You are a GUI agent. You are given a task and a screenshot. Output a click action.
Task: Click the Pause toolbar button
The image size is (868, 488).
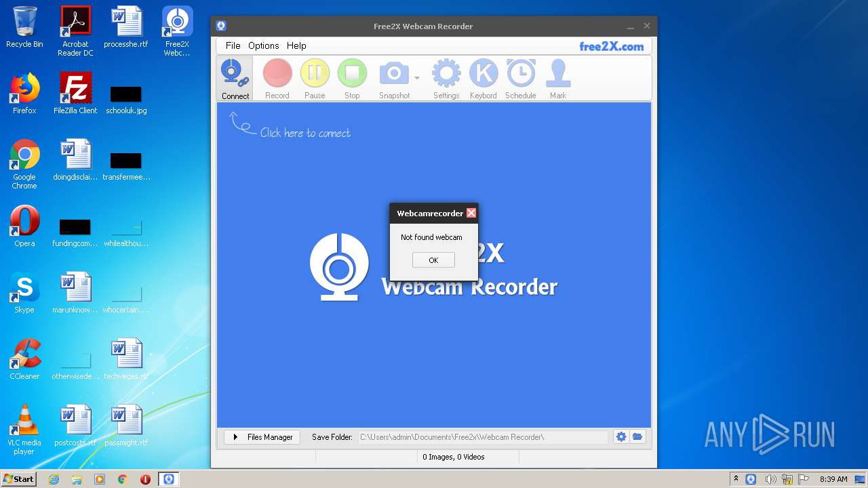315,79
